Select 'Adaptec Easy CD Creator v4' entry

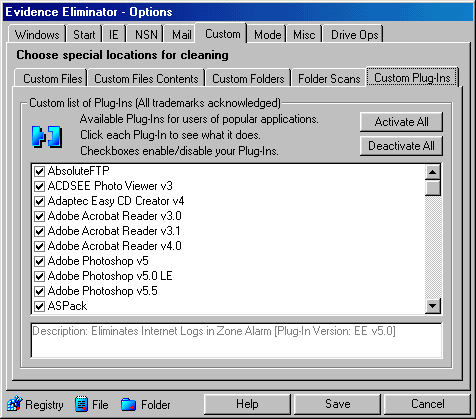point(116,201)
